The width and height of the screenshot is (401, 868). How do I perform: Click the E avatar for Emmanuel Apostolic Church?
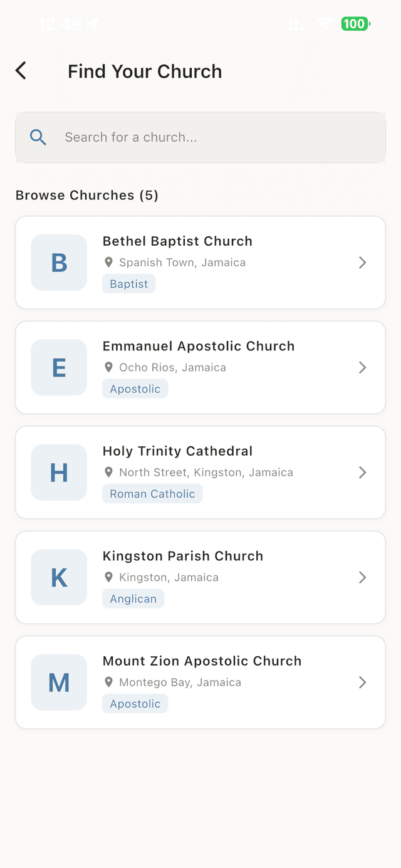tap(59, 367)
